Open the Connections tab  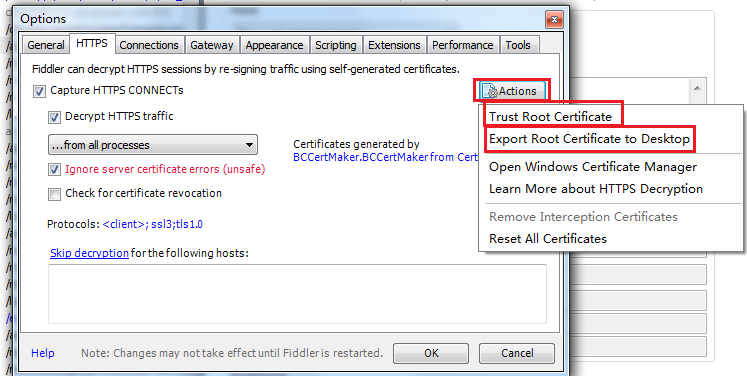click(149, 45)
